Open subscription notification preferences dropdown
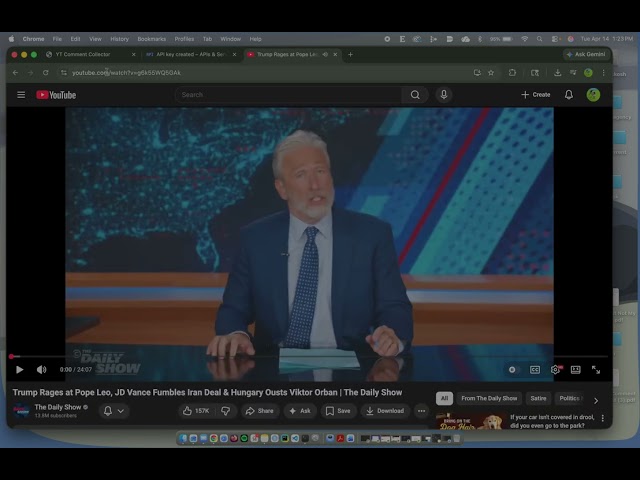This screenshot has height=480, width=640. coord(114,411)
